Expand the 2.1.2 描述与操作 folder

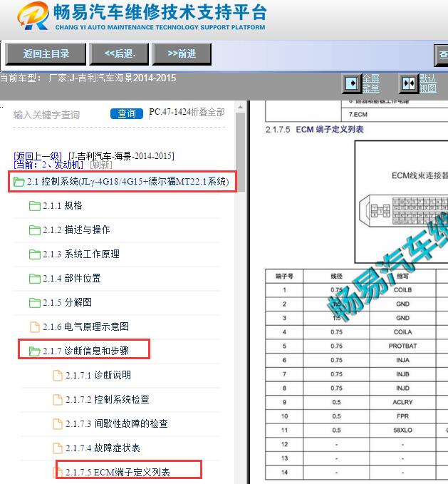76,230
